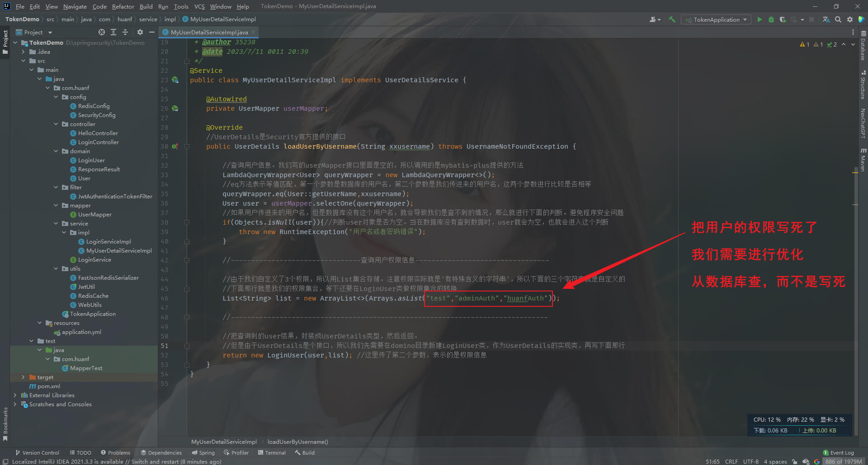
Task: Open the Spring tool window
Action: tap(203, 452)
